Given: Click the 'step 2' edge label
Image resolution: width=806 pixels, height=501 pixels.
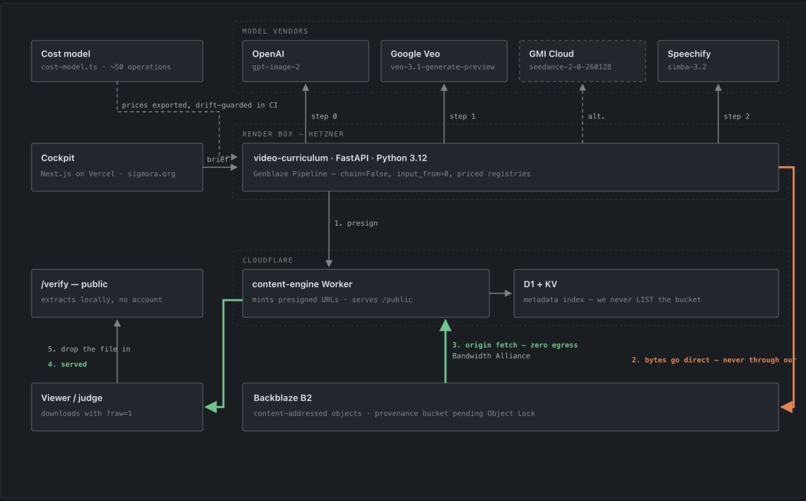Looking at the screenshot, I should (736, 116).
